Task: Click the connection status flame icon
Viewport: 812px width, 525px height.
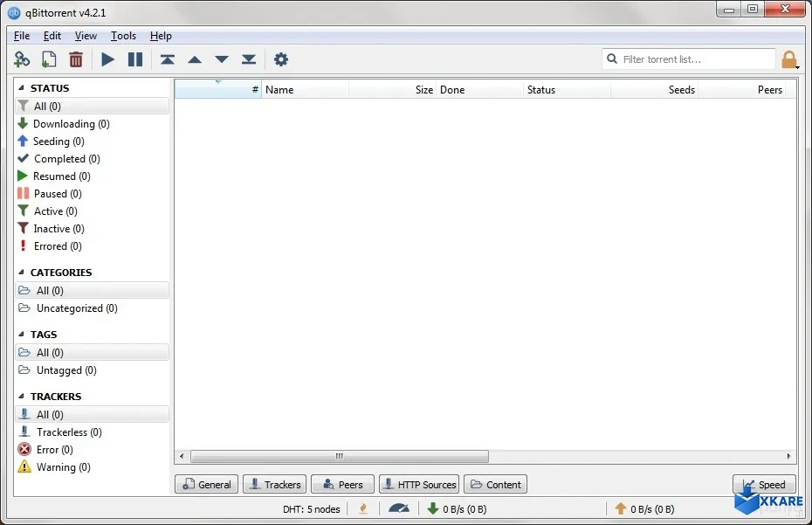Action: click(363, 508)
